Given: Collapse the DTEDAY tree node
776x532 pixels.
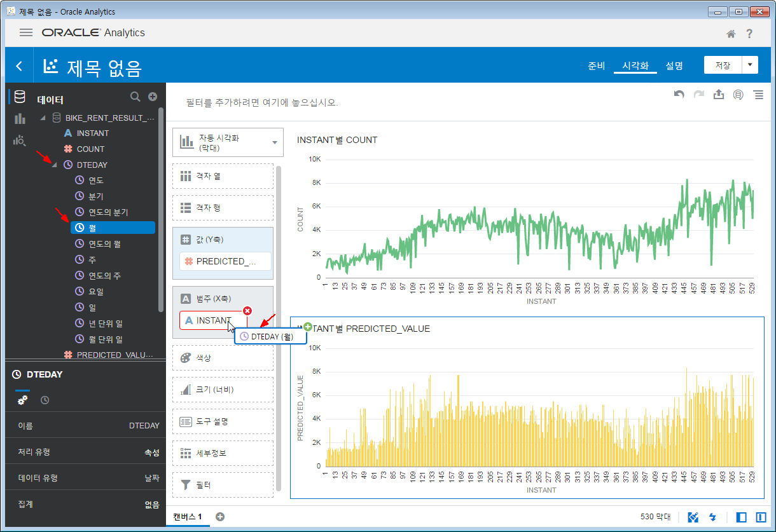Looking at the screenshot, I should (54, 165).
